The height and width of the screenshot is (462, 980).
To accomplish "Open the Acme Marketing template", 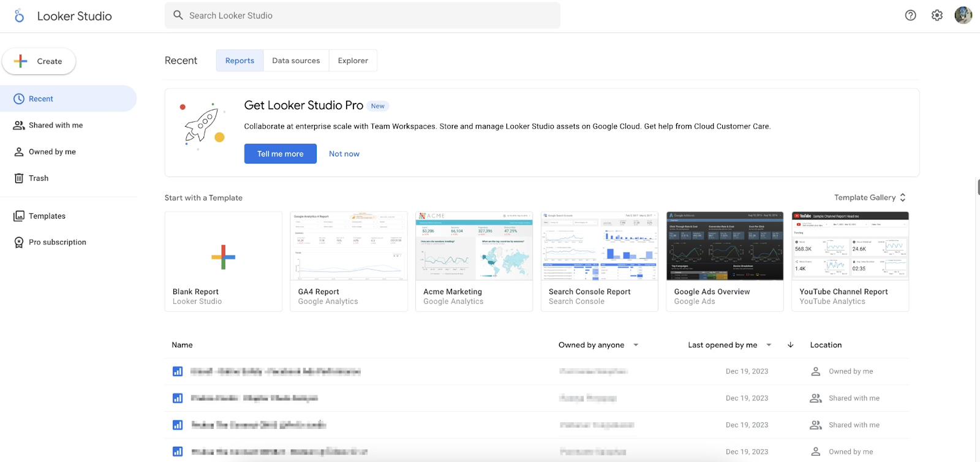I will pyautogui.click(x=474, y=262).
